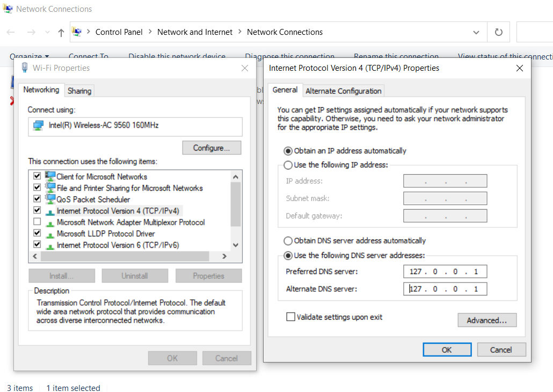Click Multiplexor Protocol item icon
553x392 pixels.
pos(50,224)
